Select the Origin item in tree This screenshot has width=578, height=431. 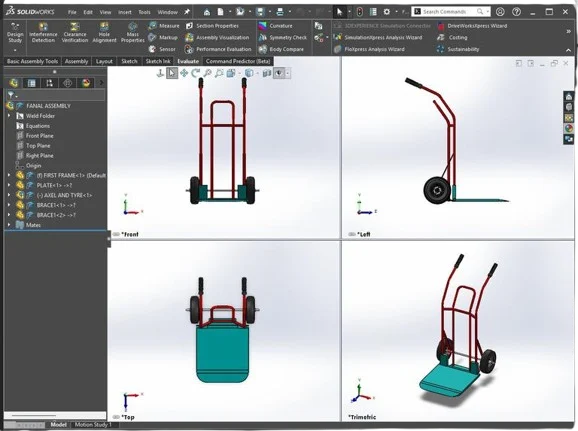point(33,166)
